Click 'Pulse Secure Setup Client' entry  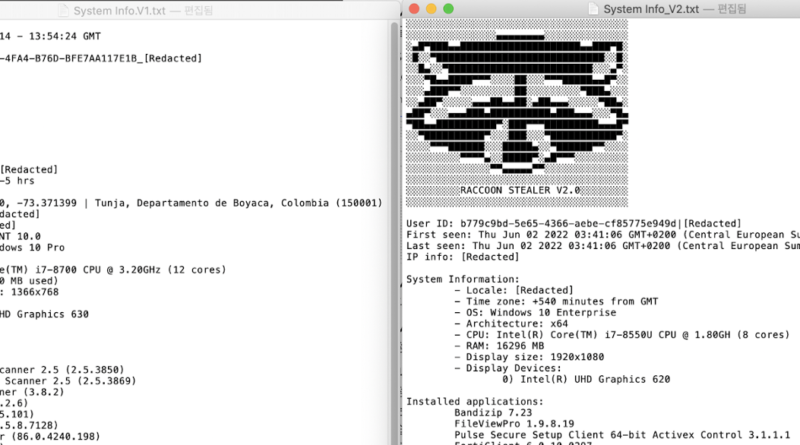[x=622, y=435]
